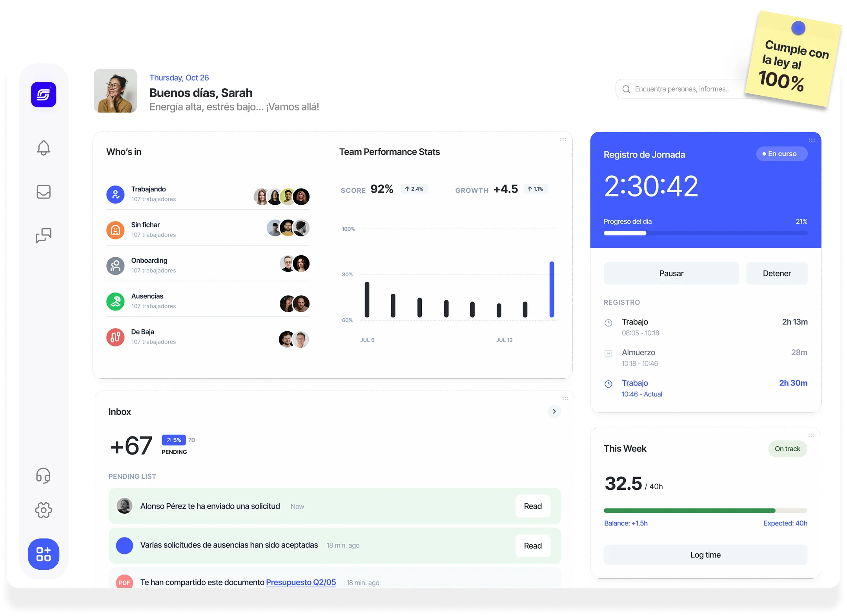Open the Presupuesto Q2/05 document link
The image size is (847, 616).
(301, 582)
